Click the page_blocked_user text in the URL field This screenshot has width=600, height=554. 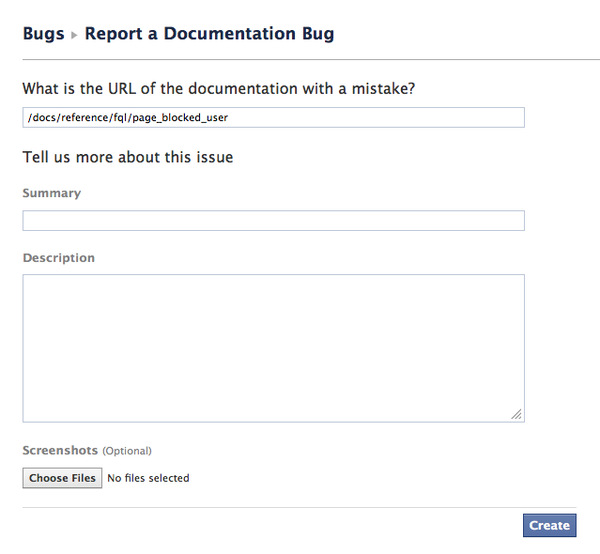point(193,118)
